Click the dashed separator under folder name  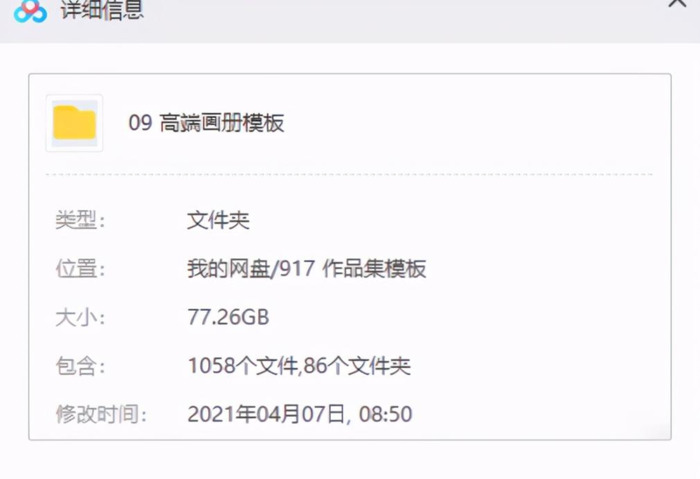(x=350, y=174)
